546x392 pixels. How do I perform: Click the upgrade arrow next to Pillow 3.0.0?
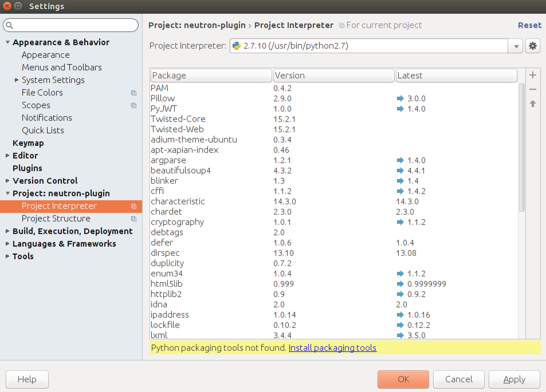pos(400,98)
